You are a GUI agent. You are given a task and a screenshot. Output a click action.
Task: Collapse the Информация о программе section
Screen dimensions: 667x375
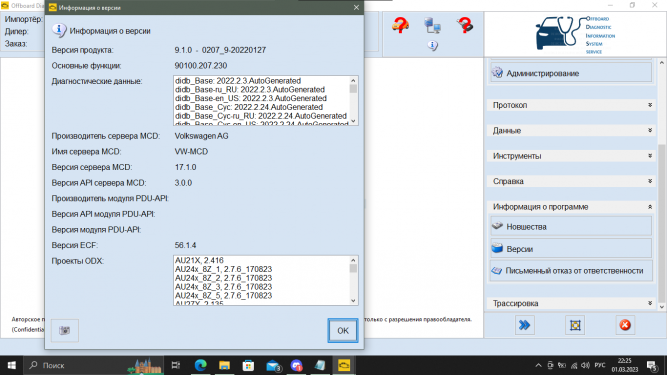click(571, 207)
